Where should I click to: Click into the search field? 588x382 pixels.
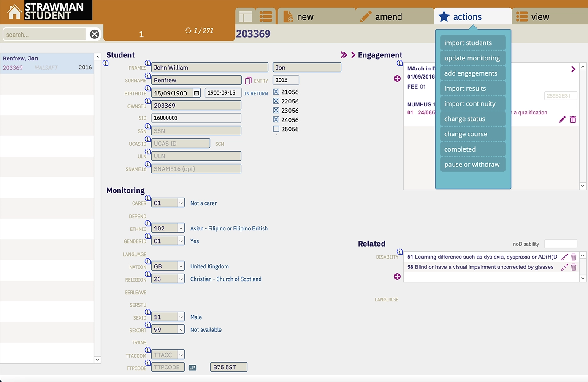(44, 35)
